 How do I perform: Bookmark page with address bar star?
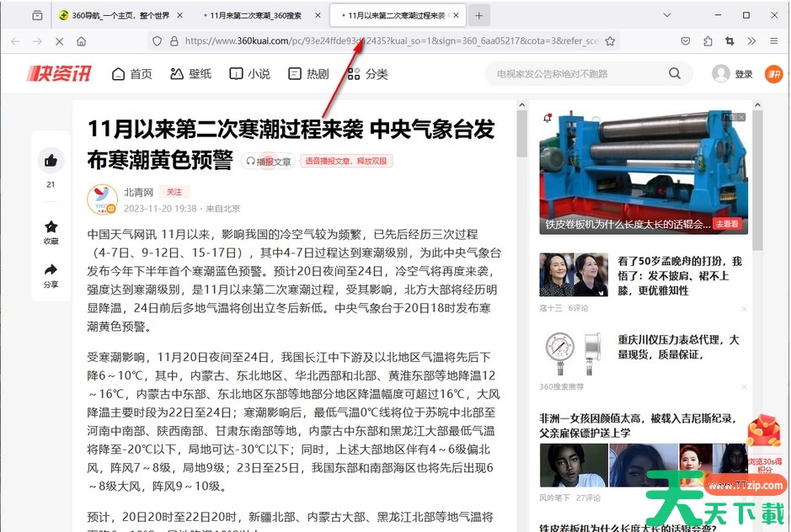point(610,40)
